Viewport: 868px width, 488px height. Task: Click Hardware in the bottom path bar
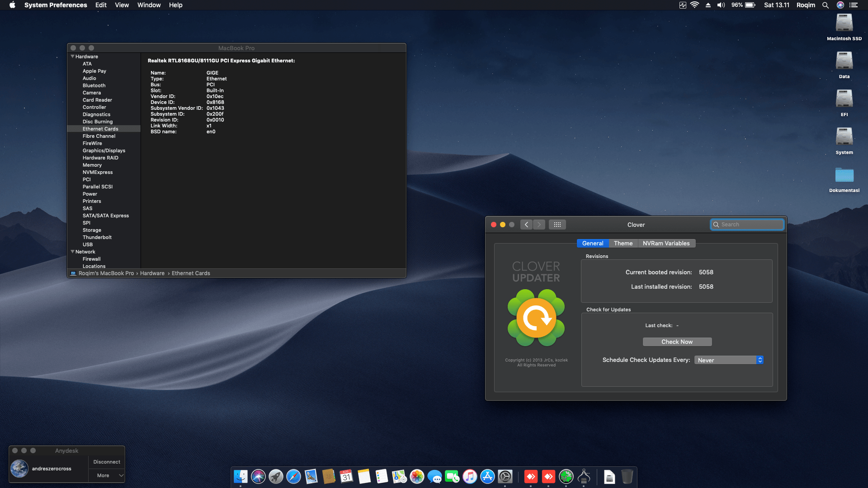pos(152,273)
